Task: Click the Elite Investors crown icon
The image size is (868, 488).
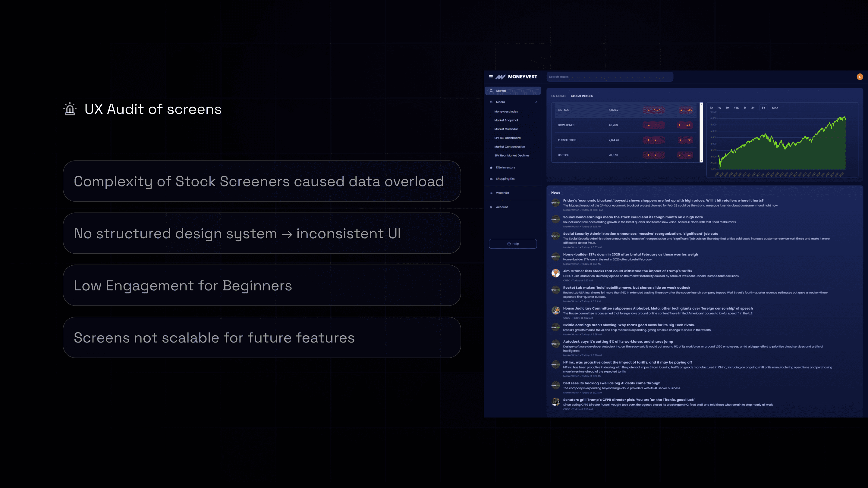Action: point(491,167)
